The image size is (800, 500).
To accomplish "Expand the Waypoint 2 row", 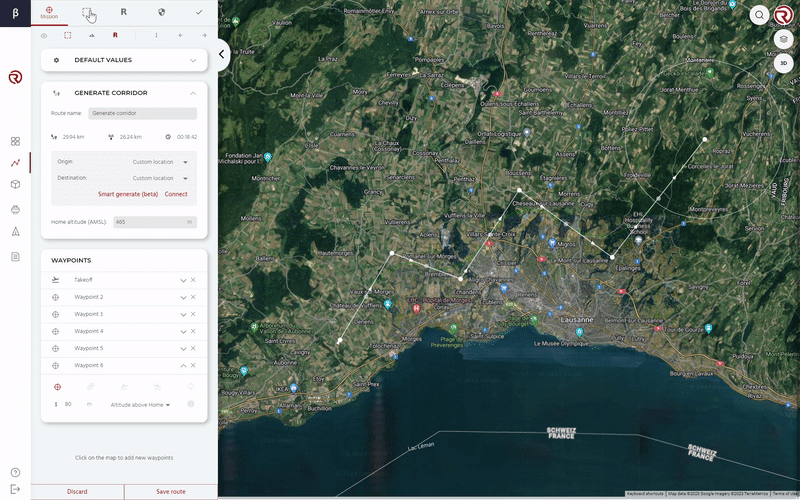I will pyautogui.click(x=183, y=297).
